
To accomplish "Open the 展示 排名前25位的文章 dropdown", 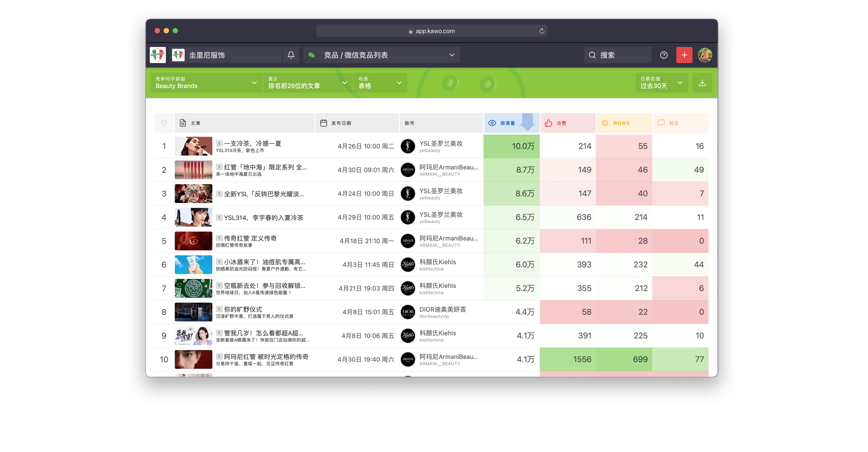I will (307, 83).
